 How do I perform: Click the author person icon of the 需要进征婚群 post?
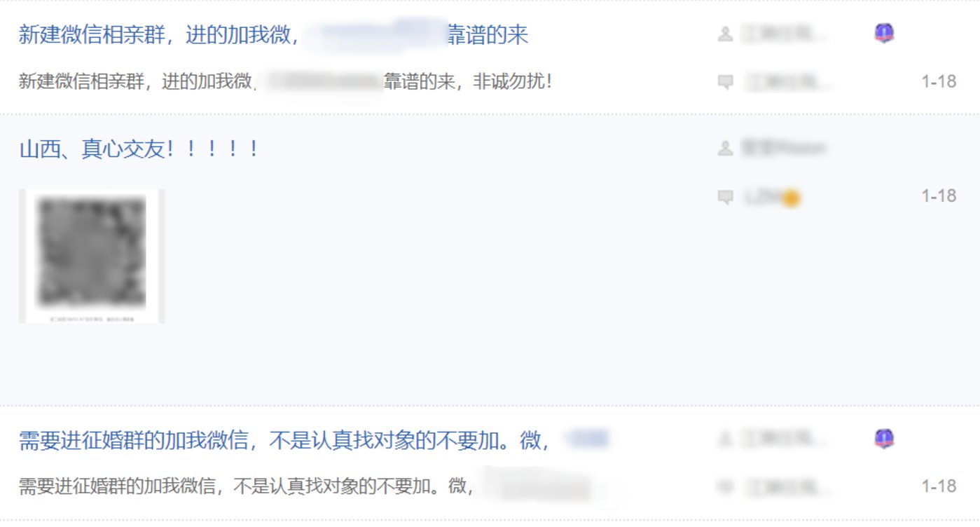pos(726,439)
